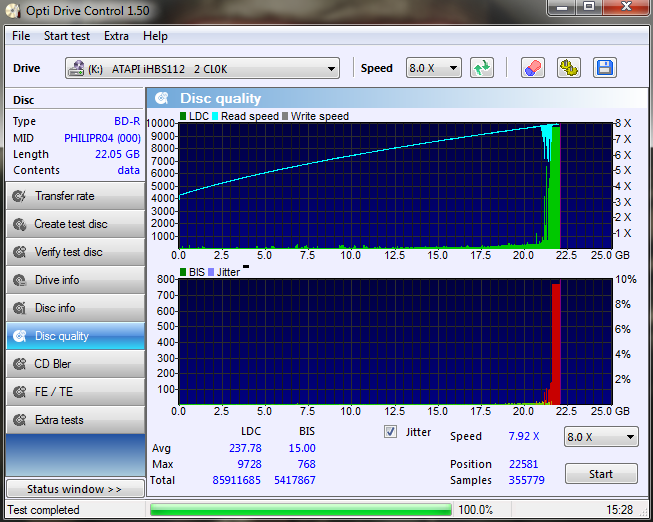The width and height of the screenshot is (653, 522).
Task: Click the Disc quality header disc icon
Action: (x=162, y=98)
